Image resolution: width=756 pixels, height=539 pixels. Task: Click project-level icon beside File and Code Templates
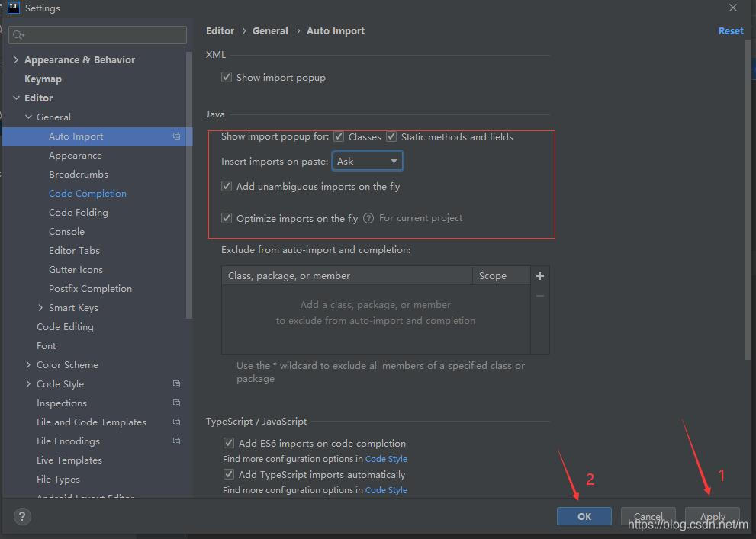pyautogui.click(x=176, y=422)
